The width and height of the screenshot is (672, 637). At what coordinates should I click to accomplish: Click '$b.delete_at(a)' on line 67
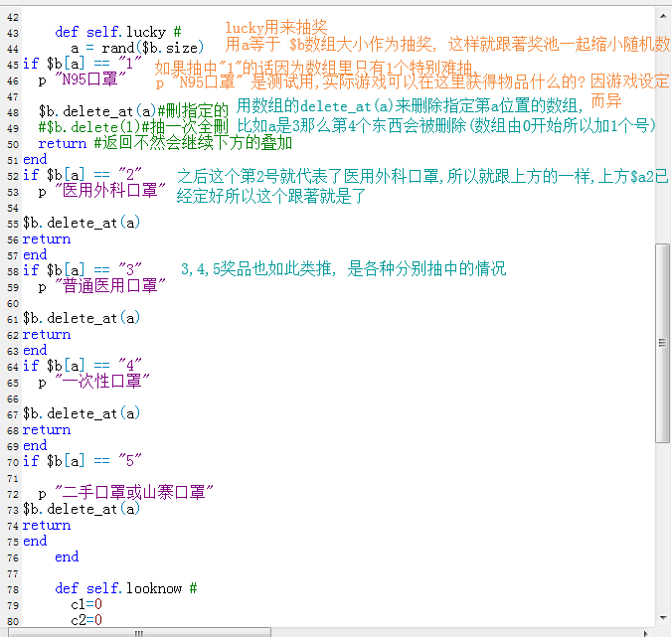82,413
